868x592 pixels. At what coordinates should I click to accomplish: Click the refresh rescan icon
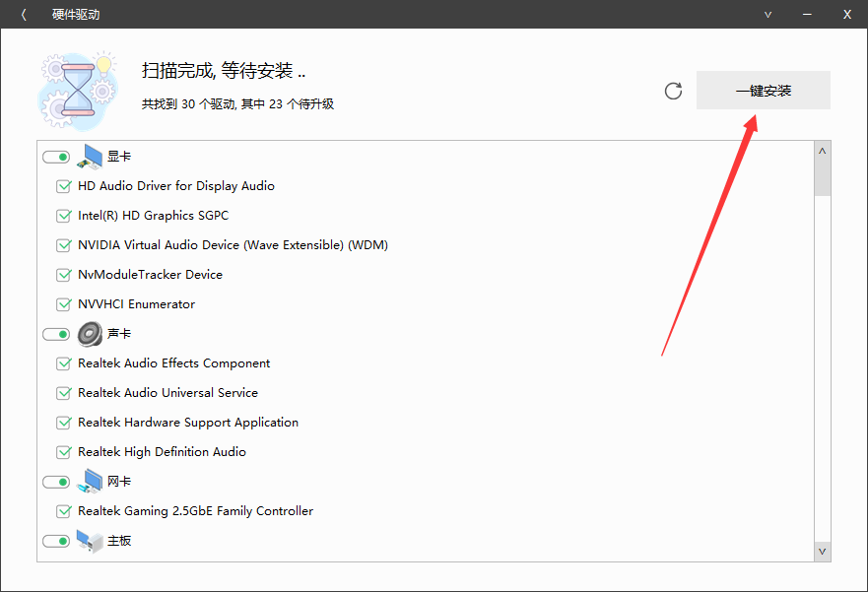pyautogui.click(x=673, y=91)
